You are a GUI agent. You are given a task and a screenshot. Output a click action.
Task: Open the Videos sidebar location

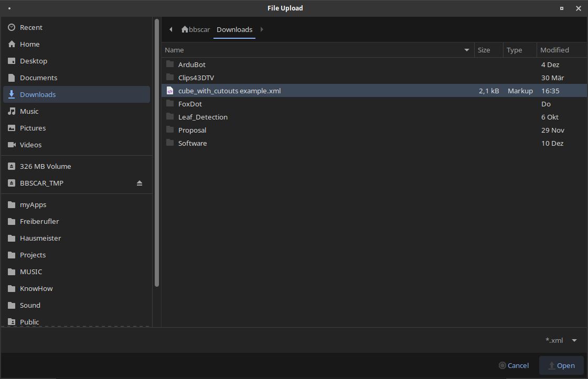(x=30, y=145)
